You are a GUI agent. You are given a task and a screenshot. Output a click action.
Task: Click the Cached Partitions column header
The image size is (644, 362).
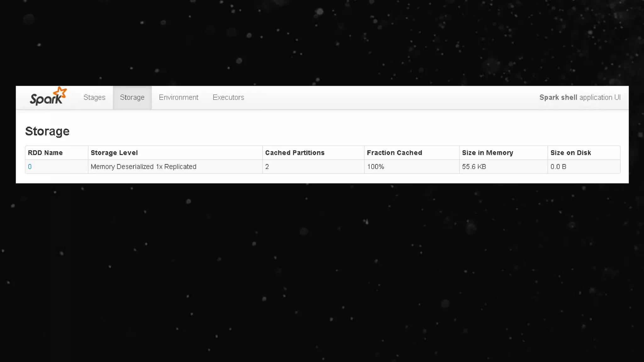coord(295,153)
